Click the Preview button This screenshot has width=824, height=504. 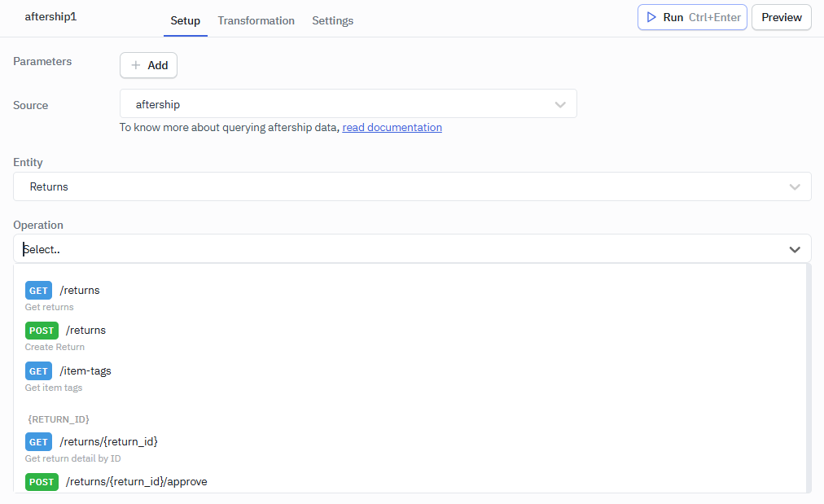(x=782, y=17)
